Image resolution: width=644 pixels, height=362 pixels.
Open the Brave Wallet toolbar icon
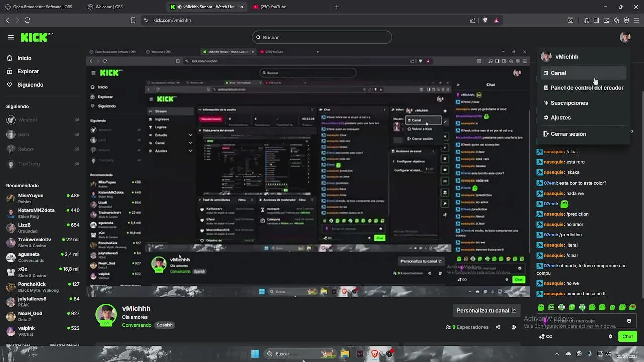606,20
